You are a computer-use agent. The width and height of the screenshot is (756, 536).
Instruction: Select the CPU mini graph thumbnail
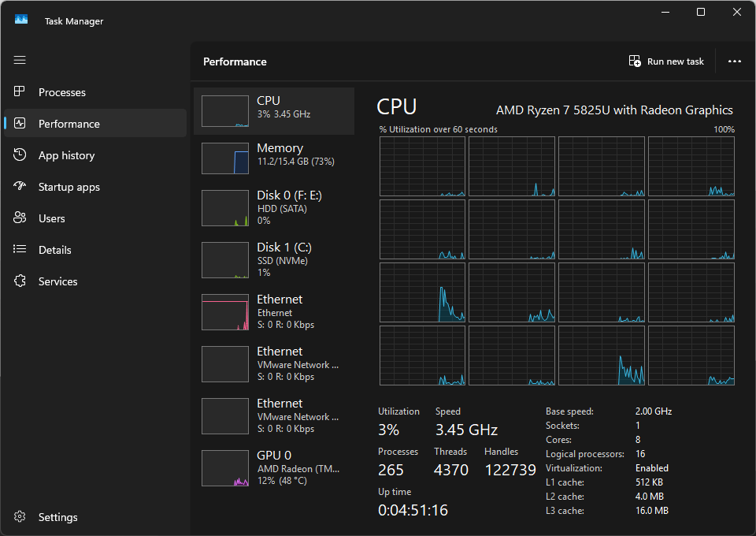(x=225, y=111)
